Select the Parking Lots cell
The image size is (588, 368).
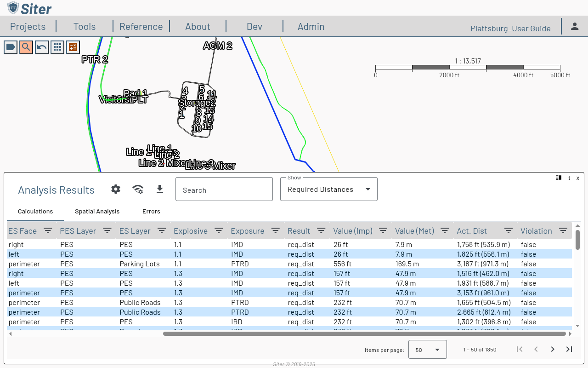click(x=140, y=264)
